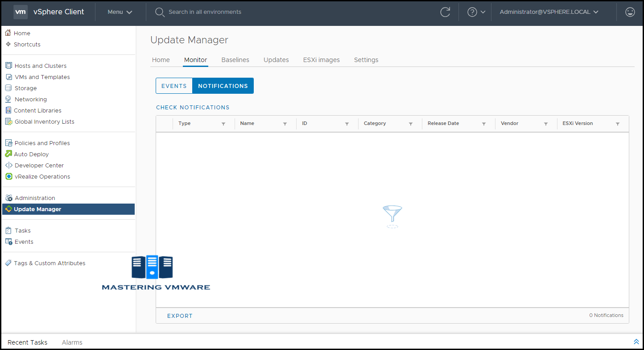The image size is (644, 350).
Task: Show the Recent Tasks tab
Action: [28, 342]
